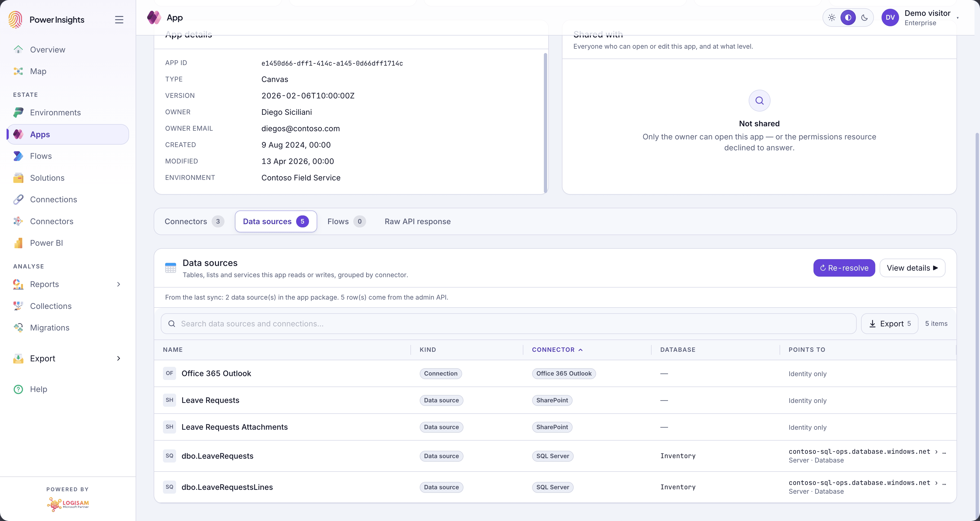Click the Office 365 Outlook connector chip
The image size is (980, 521).
click(564, 373)
